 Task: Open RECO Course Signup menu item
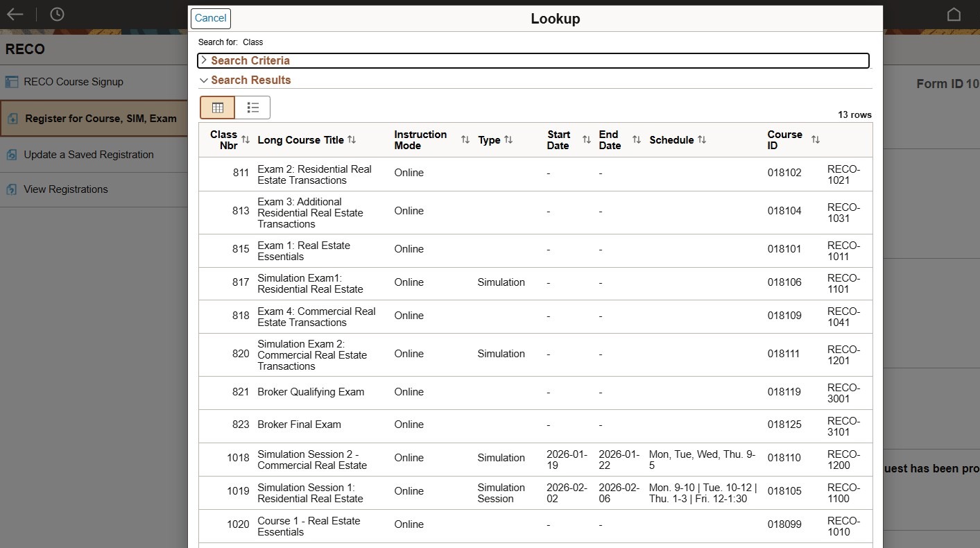pyautogui.click(x=73, y=82)
